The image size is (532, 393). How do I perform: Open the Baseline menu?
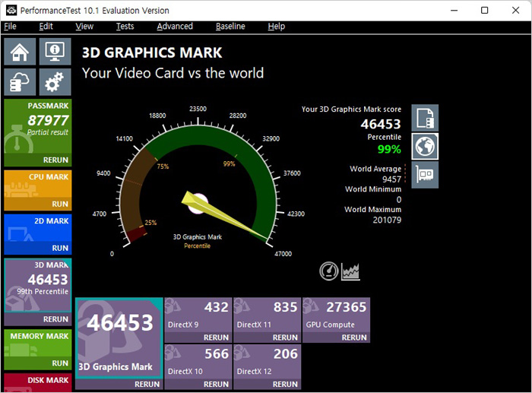[x=230, y=27]
